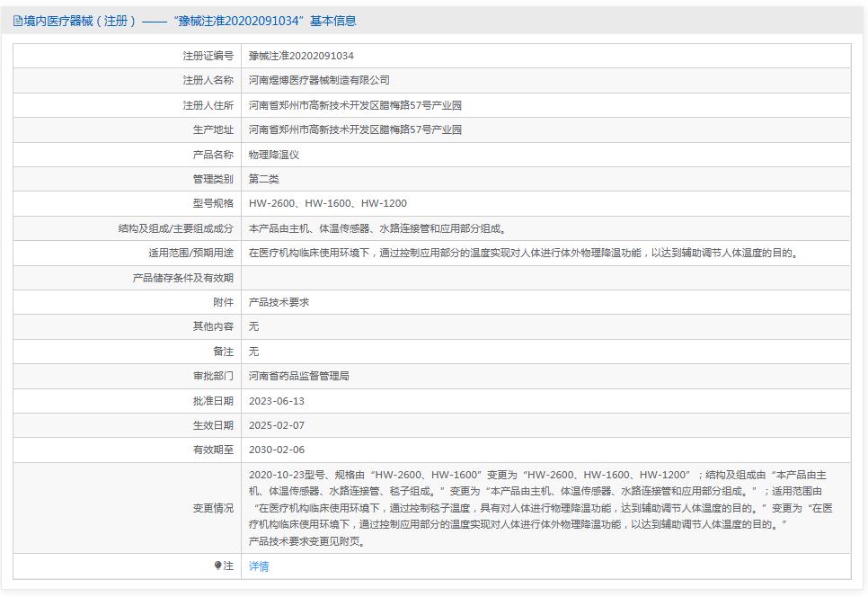Select the 生效日期 value 2025-02-07

(x=278, y=425)
